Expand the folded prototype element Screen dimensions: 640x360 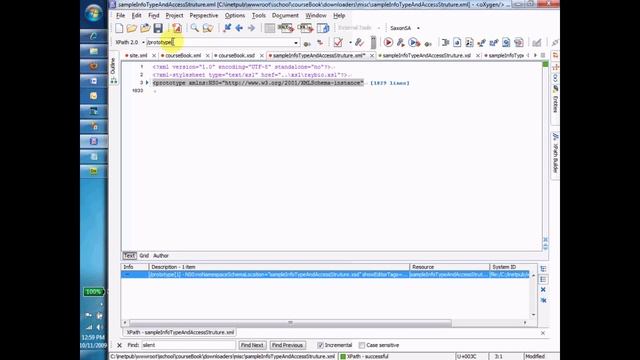147,83
